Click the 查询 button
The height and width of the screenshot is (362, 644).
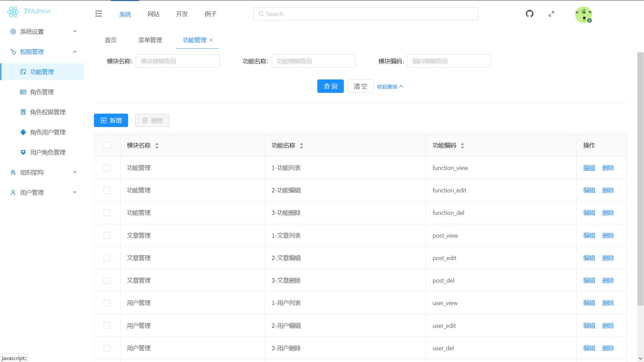click(x=330, y=86)
